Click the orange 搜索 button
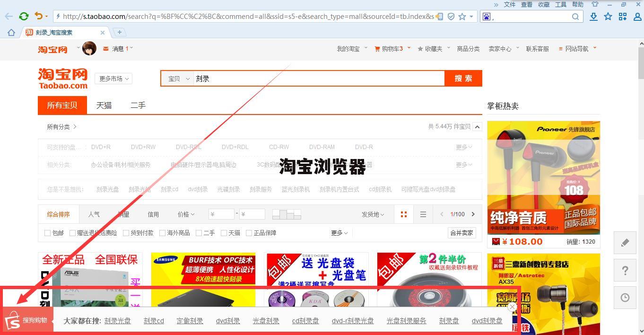 click(463, 79)
